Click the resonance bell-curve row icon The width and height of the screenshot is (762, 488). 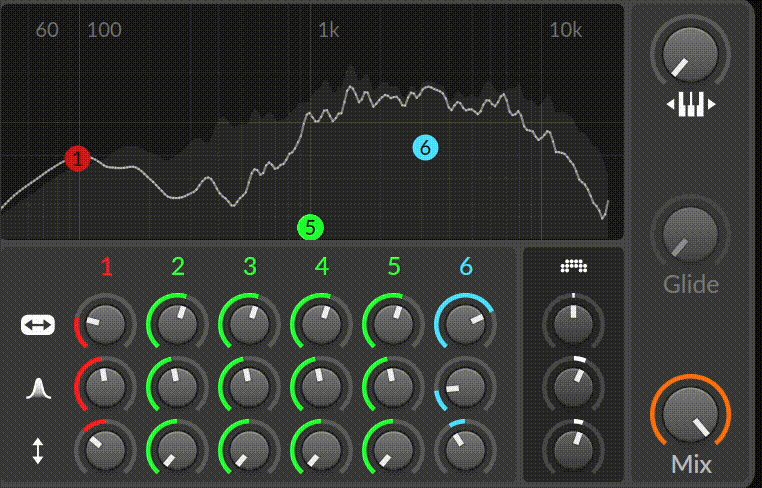[x=38, y=388]
